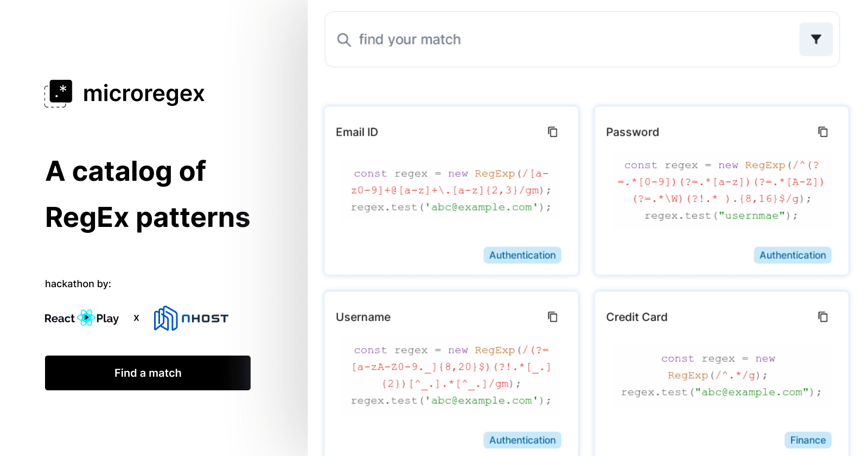This screenshot has width=868, height=456.
Task: Expand the Email ID pattern card
Action: [451, 190]
